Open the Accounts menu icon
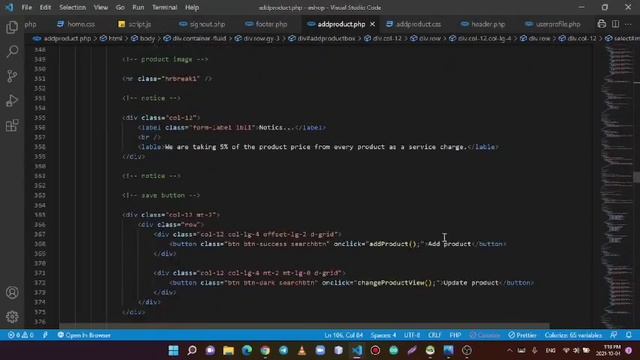This screenshot has width=640, height=360. tap(12, 292)
